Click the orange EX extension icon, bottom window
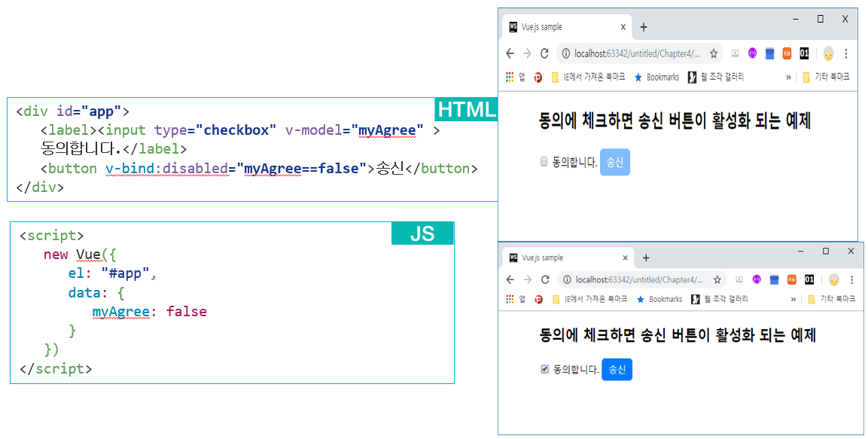Image resolution: width=868 pixels, height=439 pixels. [792, 279]
